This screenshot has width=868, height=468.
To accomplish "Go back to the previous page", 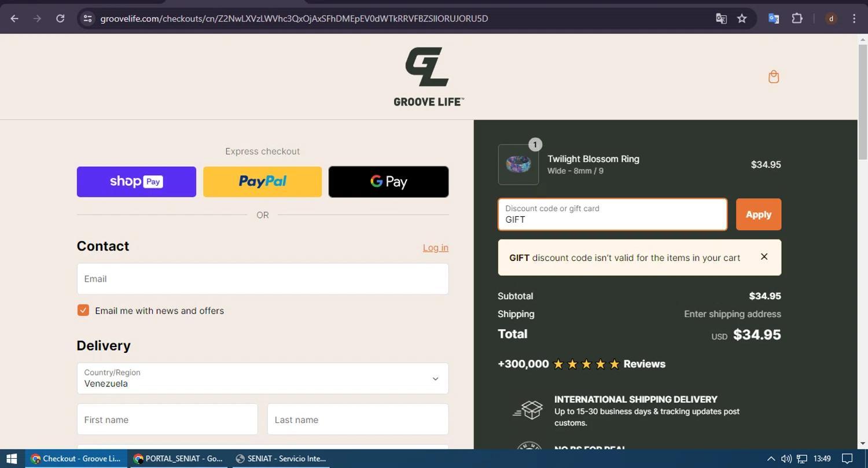I will pos(14,19).
